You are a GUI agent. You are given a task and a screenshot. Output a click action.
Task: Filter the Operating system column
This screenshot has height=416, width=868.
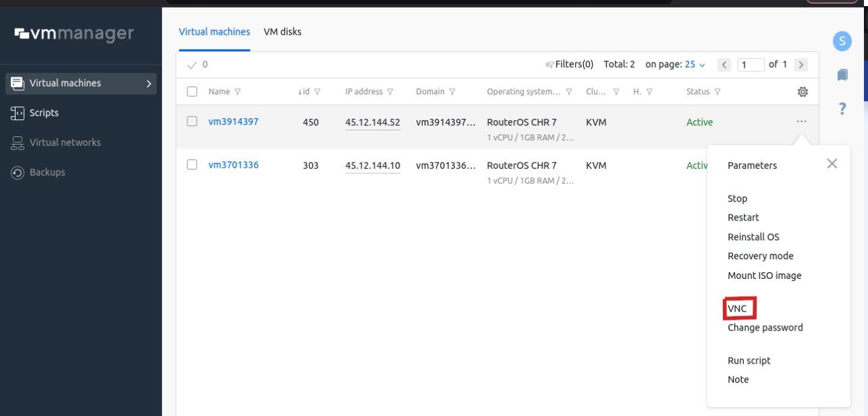(x=569, y=92)
